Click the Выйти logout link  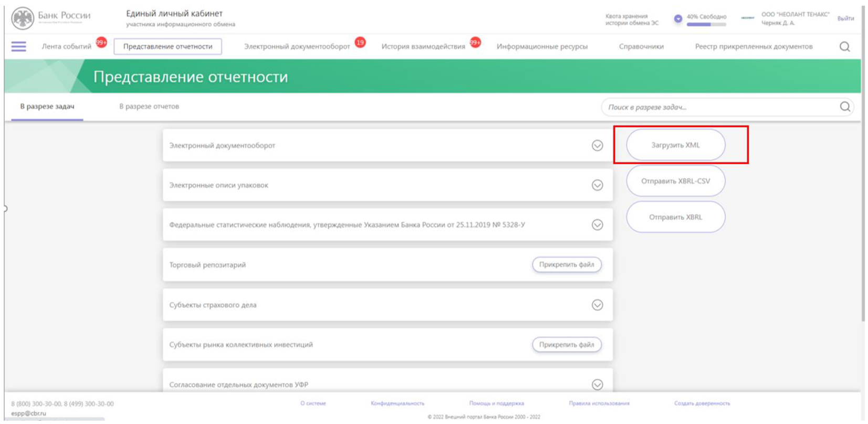(x=845, y=18)
